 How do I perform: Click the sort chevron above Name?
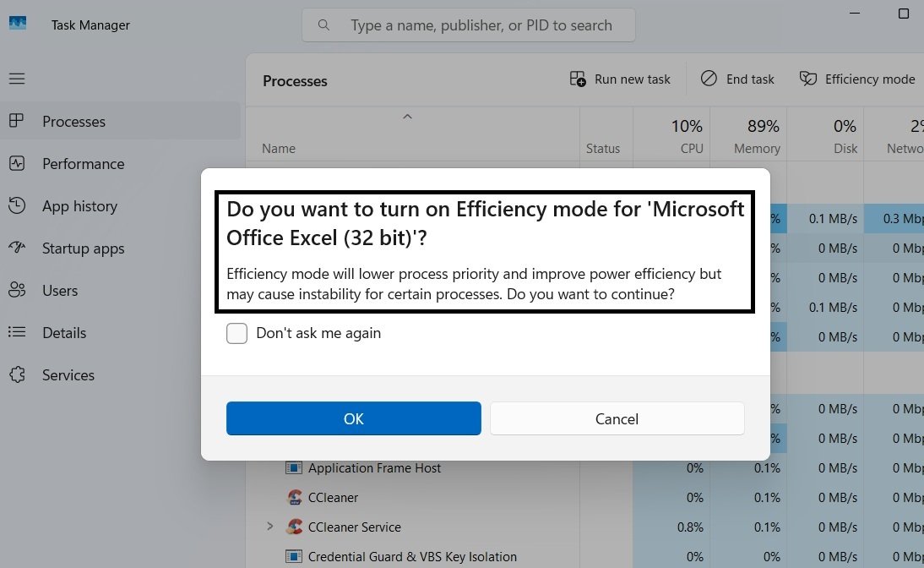(x=407, y=117)
